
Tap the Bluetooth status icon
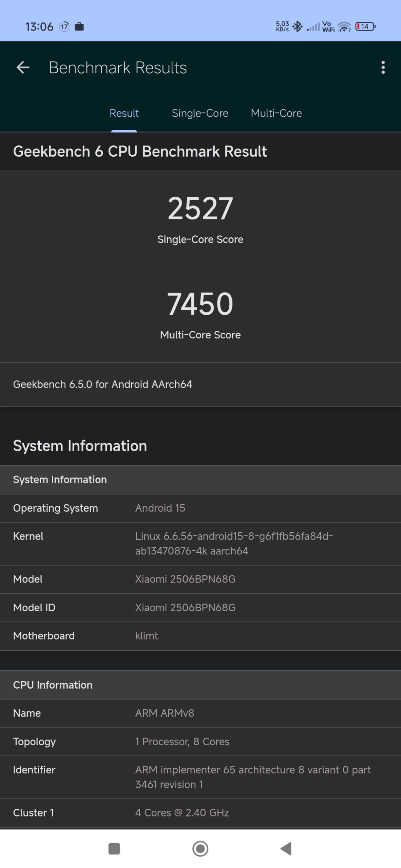298,26
